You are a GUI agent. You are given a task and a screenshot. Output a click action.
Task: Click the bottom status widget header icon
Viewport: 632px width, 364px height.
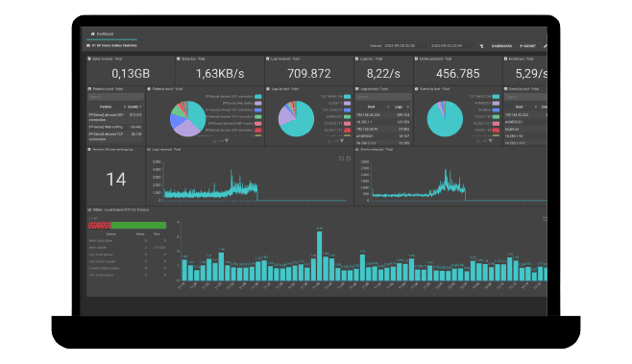pyautogui.click(x=89, y=210)
